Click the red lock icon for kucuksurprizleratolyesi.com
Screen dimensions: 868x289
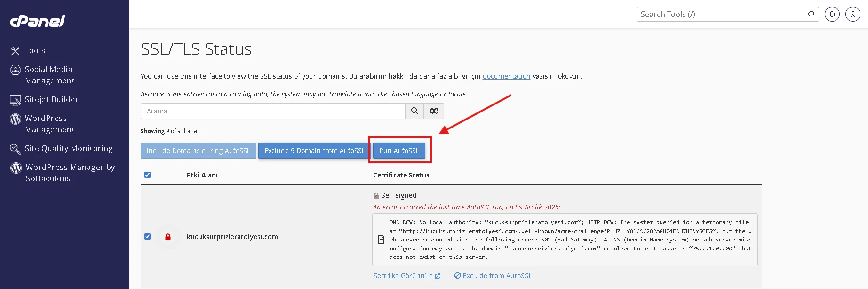tap(168, 237)
